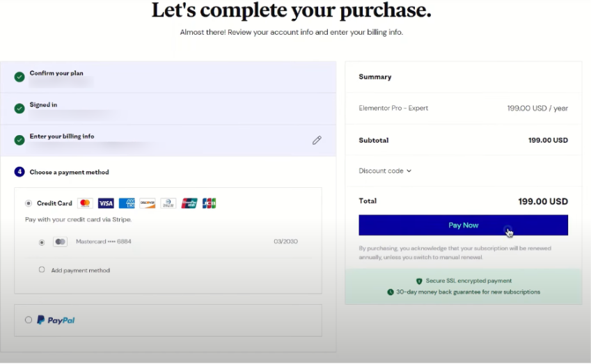Click the Total 199.00 USD amount

click(x=543, y=201)
